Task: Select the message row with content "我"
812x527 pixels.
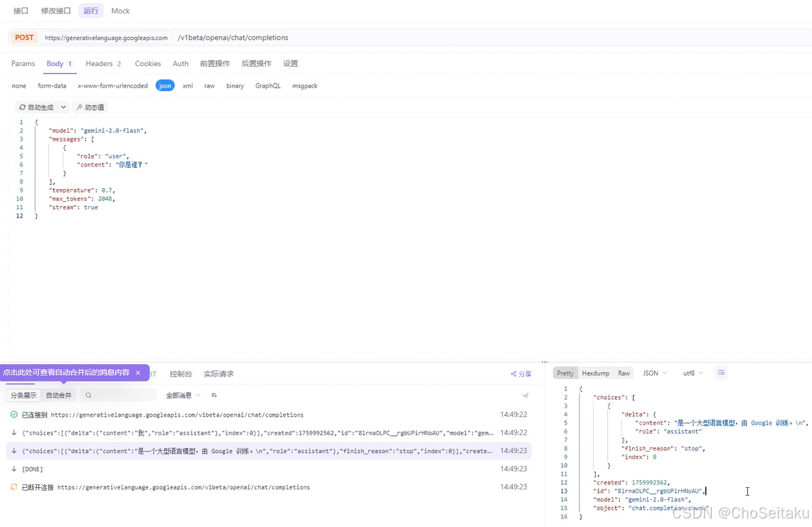Action: tap(269, 432)
